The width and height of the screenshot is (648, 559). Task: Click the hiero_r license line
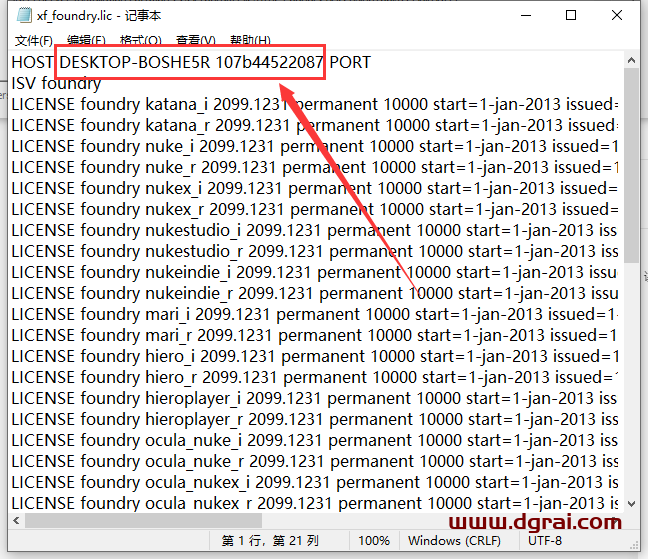tap(315, 378)
